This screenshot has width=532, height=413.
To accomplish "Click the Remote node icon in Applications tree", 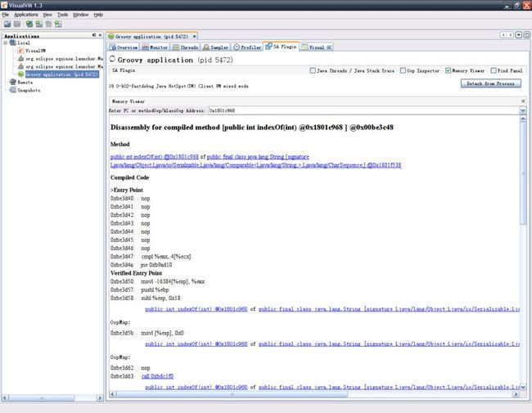I will (x=13, y=82).
